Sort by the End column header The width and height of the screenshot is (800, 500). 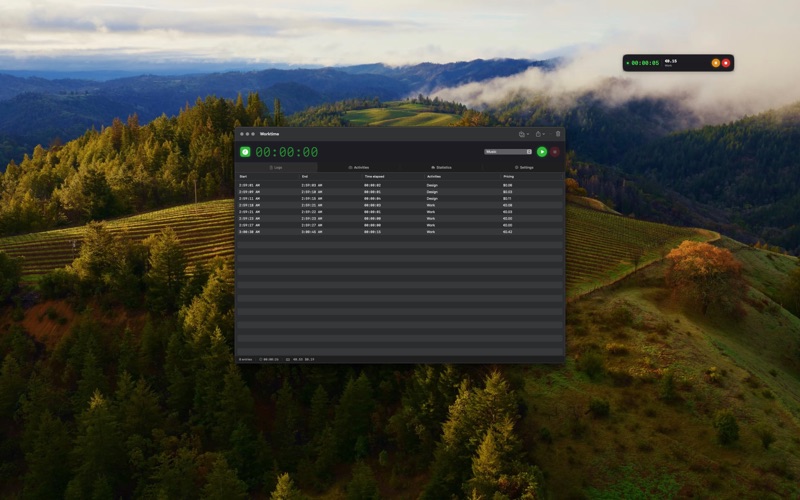[331, 177]
